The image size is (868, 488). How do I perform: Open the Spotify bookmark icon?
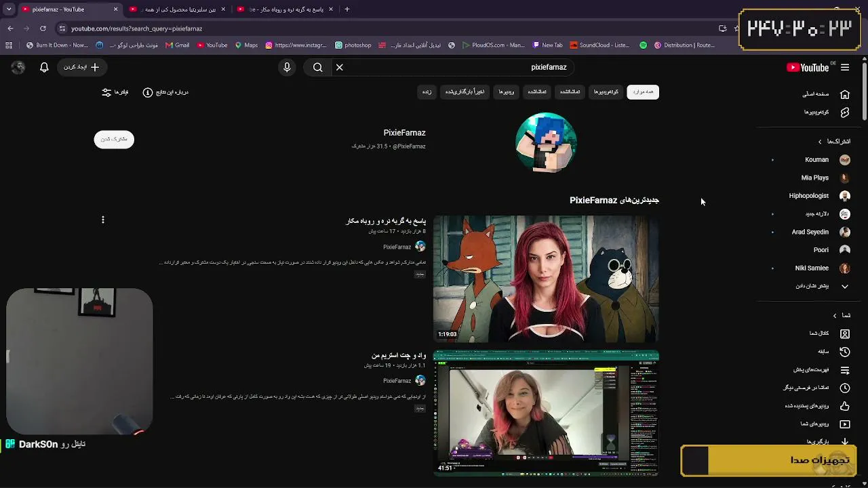pos(643,45)
